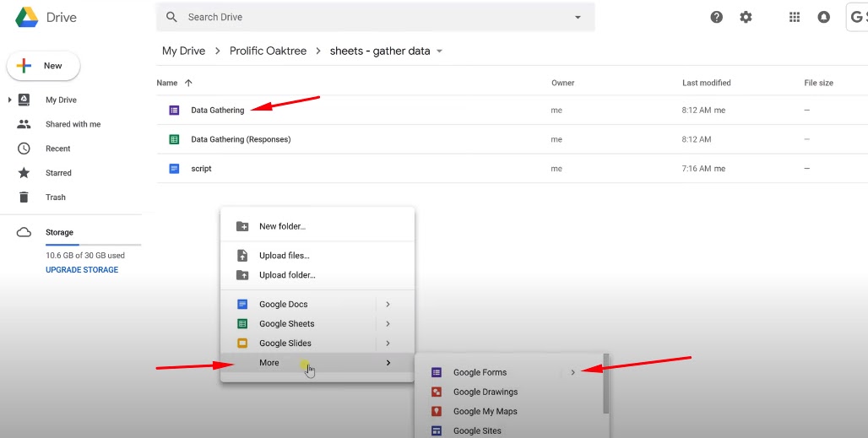Click the green Sheets icon of Data Gathering (Responses)
The image size is (868, 438).
click(174, 139)
